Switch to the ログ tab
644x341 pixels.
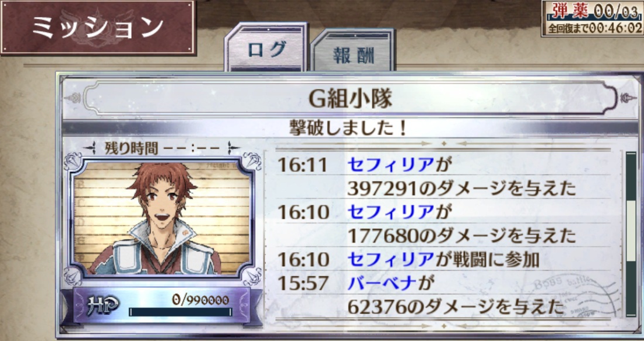[267, 49]
